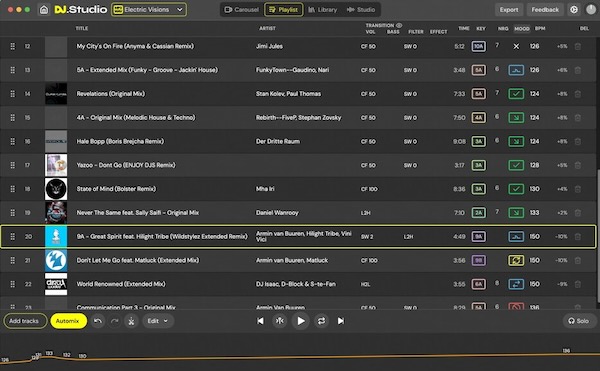600x371 pixels.
Task: Click the checkmark mood icon for State of Mind
Action: 516,189
